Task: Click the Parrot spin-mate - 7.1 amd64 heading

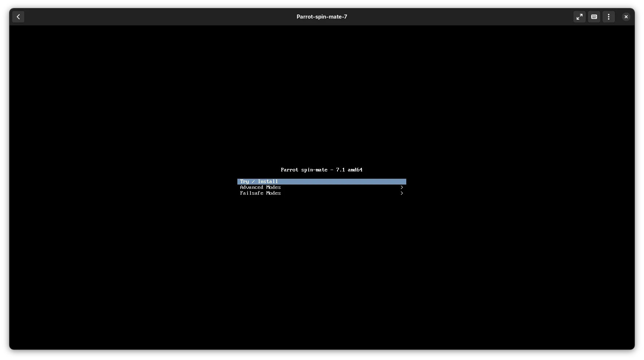Action: [x=321, y=170]
